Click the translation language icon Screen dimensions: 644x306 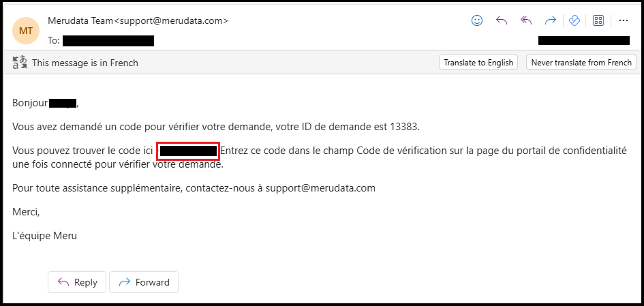click(20, 63)
